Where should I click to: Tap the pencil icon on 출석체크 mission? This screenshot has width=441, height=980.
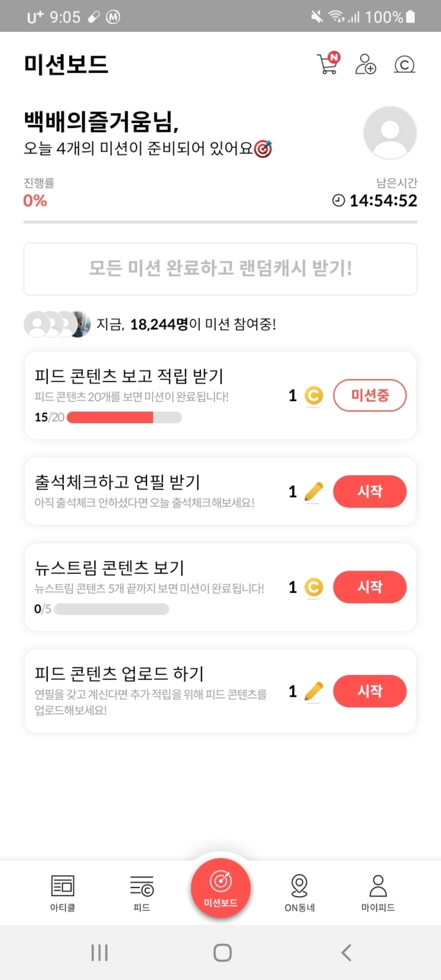313,492
